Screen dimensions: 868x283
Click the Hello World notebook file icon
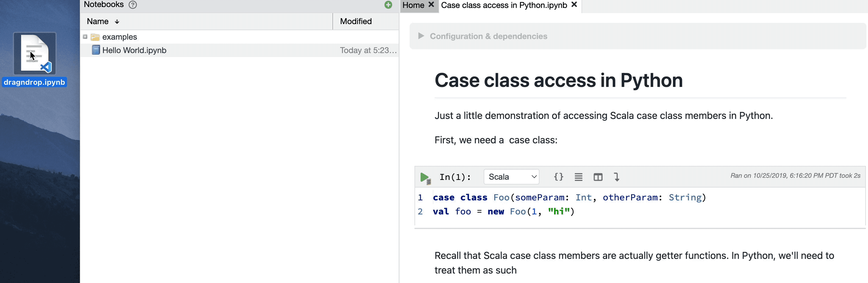pos(96,50)
